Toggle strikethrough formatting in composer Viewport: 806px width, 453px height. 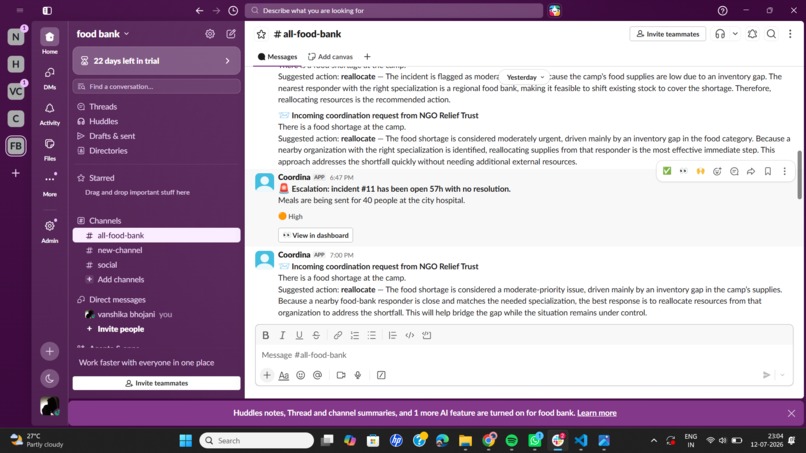tap(316, 335)
